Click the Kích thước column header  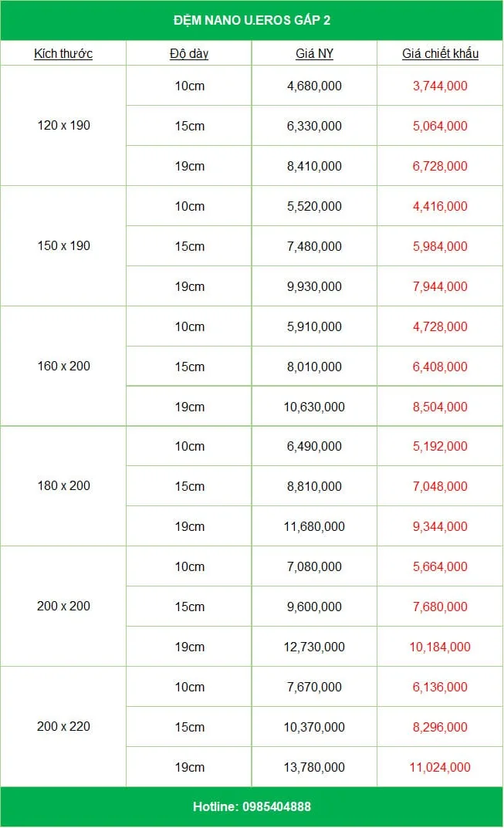63,54
